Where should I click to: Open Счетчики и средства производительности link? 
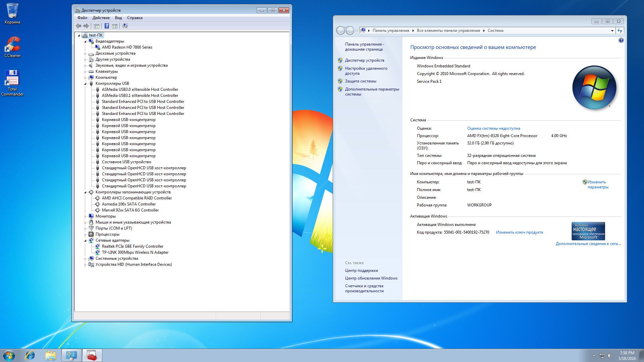(x=364, y=288)
